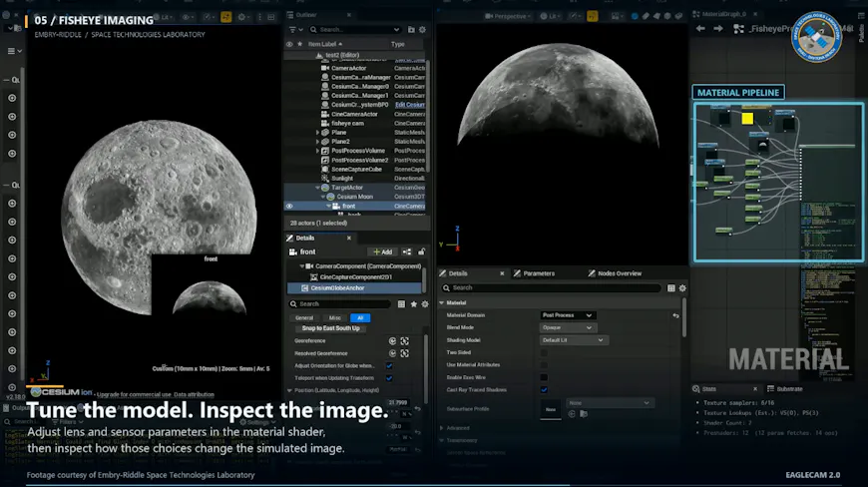Pick actor from scene for Georeference

point(405,341)
